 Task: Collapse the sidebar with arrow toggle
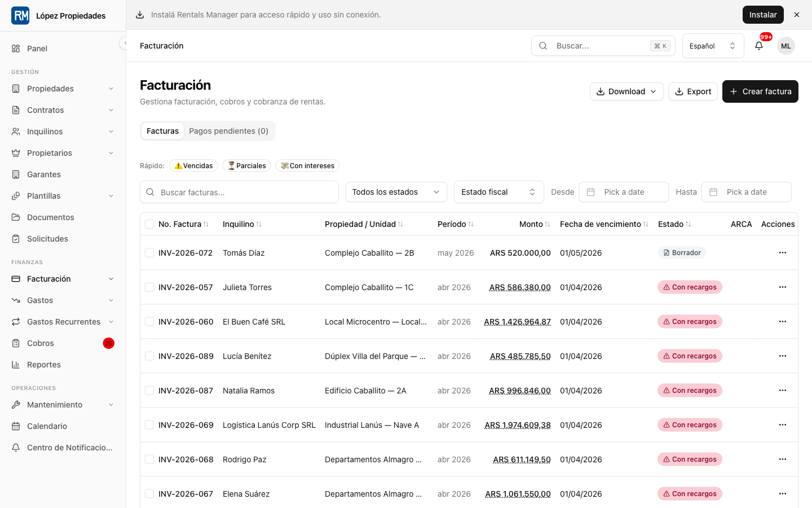tap(125, 43)
